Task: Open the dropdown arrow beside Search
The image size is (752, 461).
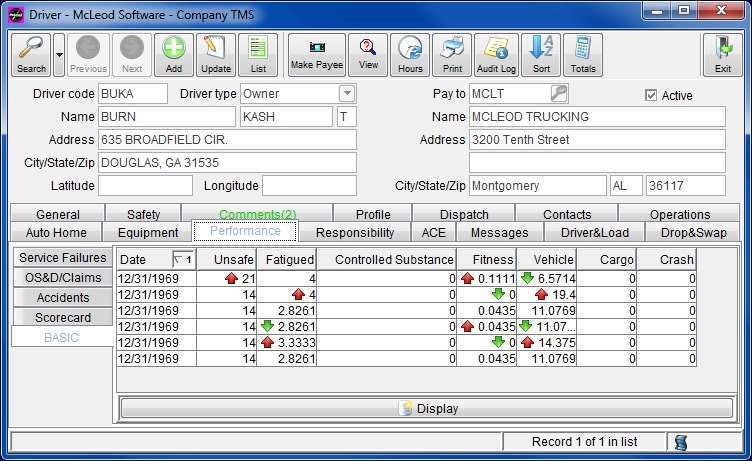Action: tap(59, 55)
